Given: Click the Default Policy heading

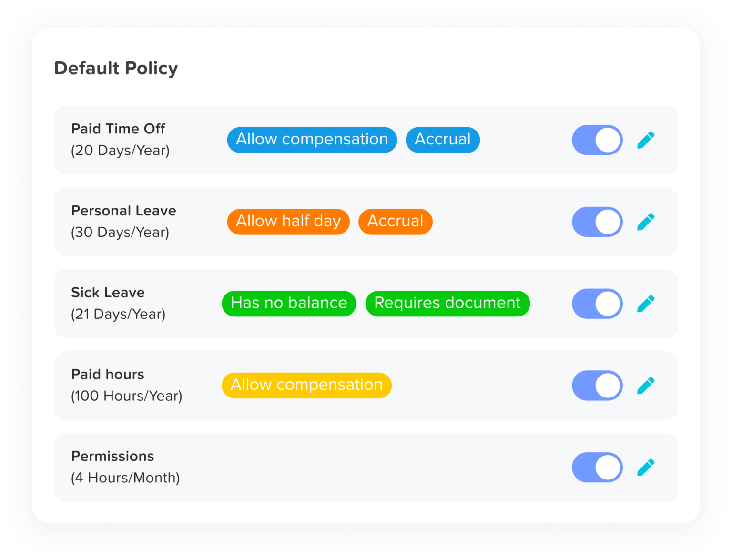Looking at the screenshot, I should [x=116, y=68].
